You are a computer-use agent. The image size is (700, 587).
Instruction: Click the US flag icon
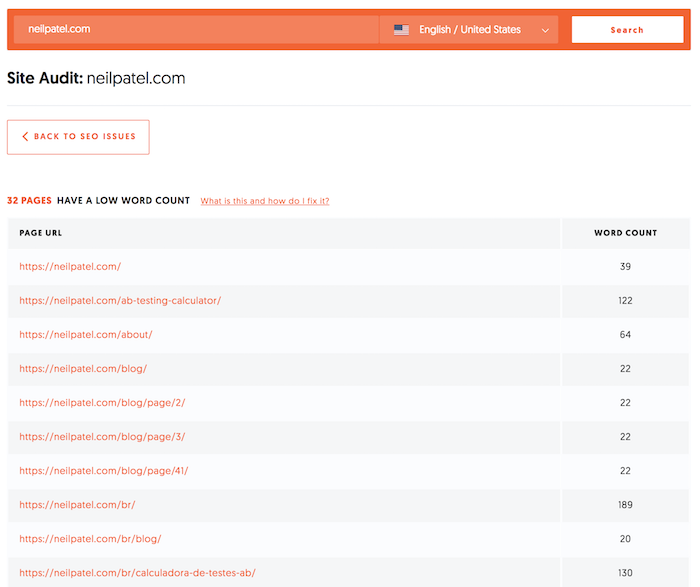point(401,30)
